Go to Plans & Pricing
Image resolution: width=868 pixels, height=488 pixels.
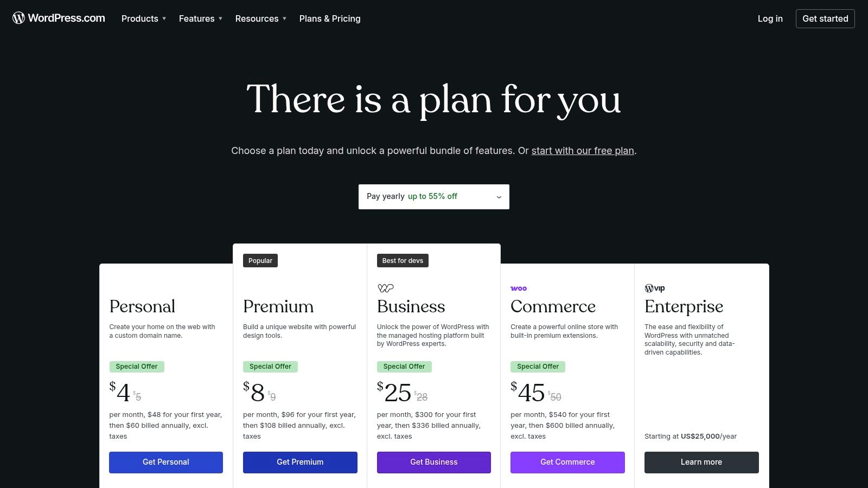pyautogui.click(x=329, y=18)
